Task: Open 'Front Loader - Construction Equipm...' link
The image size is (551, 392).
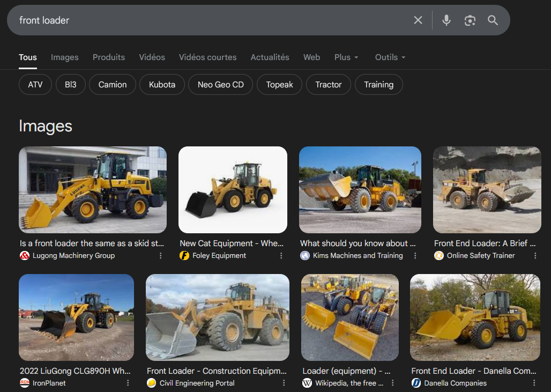Action: point(217,371)
